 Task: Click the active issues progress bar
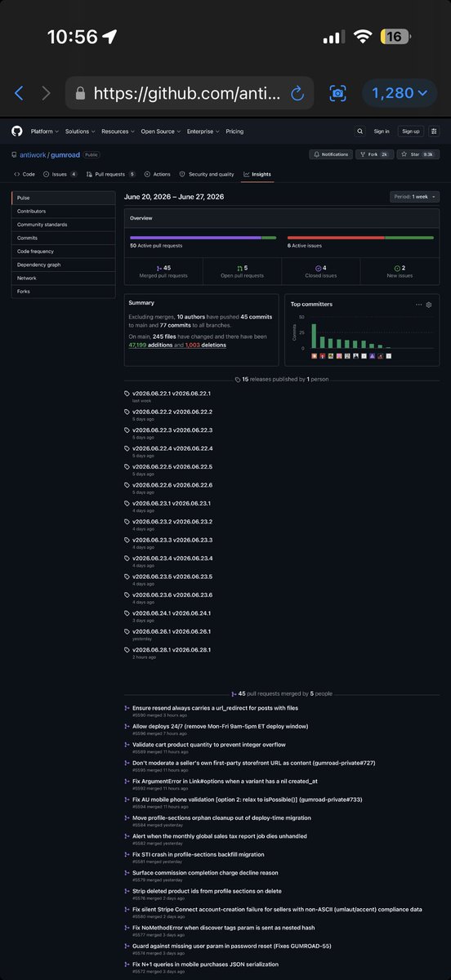[x=360, y=238]
